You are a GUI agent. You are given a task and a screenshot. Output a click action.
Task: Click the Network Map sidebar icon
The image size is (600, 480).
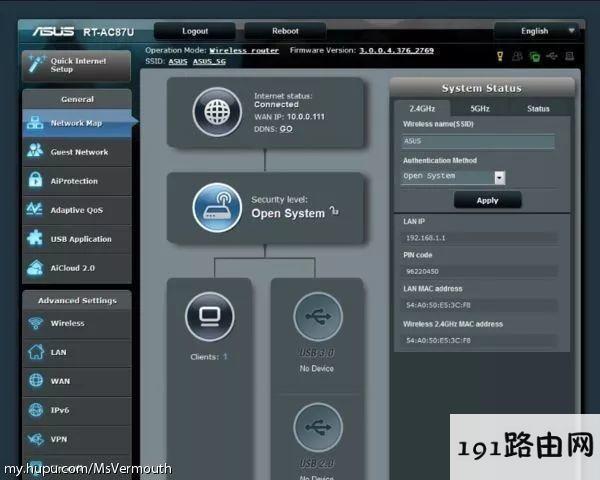(35, 123)
